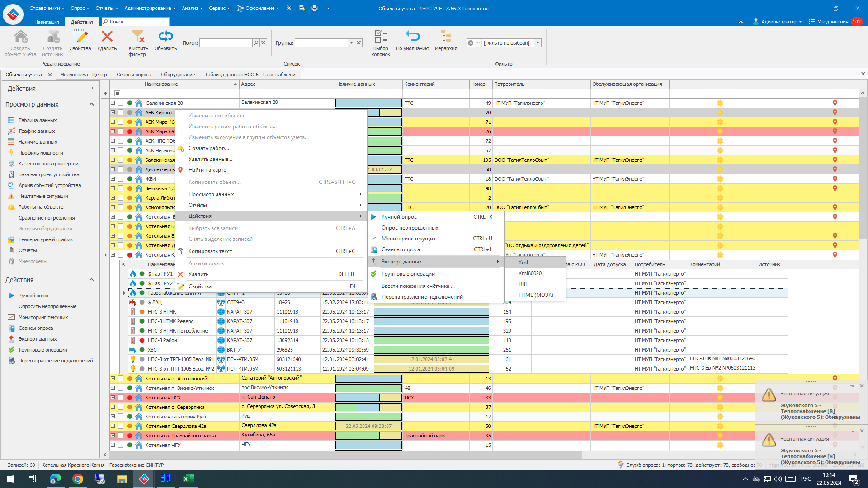Open the Уведомления notifications button
The image size is (868, 488).
pyautogui.click(x=832, y=22)
